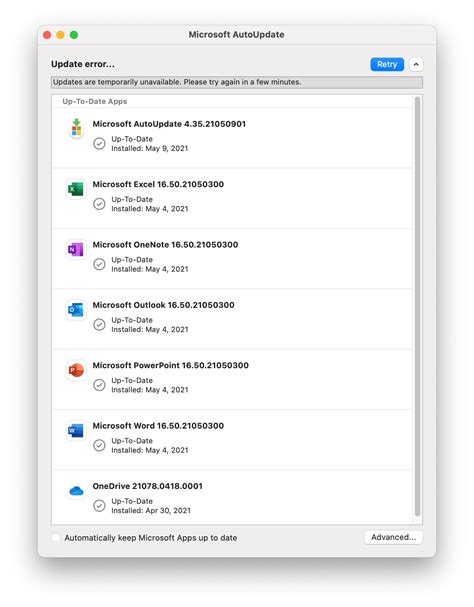Enable Automatically keep Microsoft Apps up to date
Viewport: 474px width, 607px height.
coord(56,537)
